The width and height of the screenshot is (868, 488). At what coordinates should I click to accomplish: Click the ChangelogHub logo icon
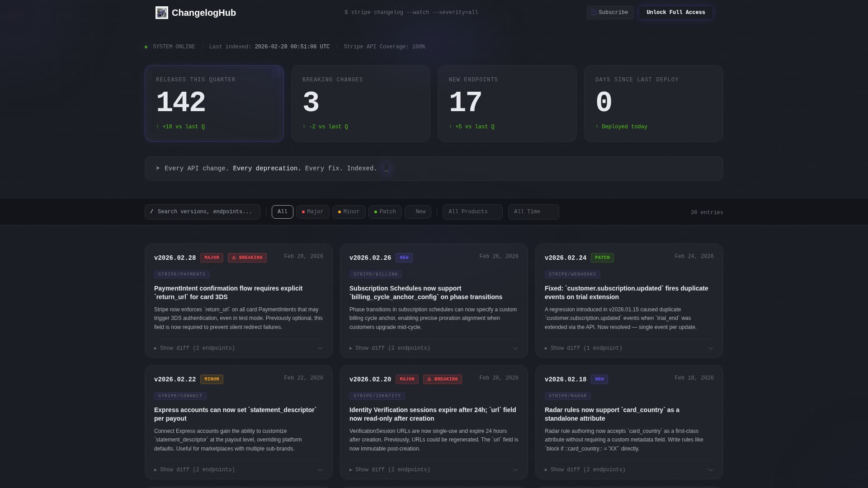(x=161, y=13)
